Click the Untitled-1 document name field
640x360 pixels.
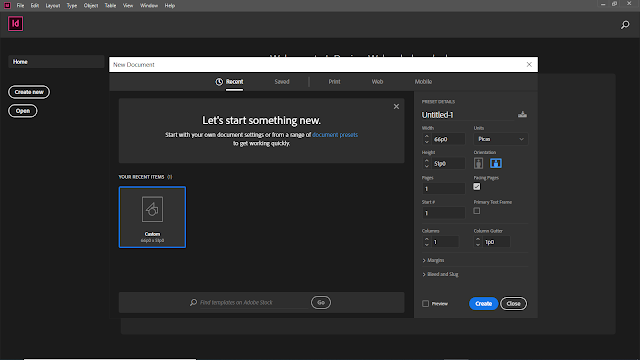pyautogui.click(x=467, y=115)
